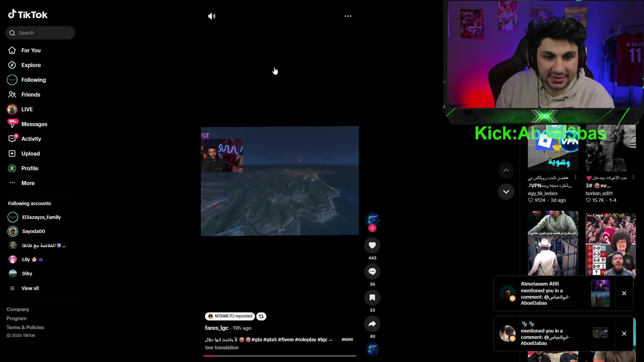
Task: Open borkan_edit1 video thumbnail
Action: click(x=611, y=148)
